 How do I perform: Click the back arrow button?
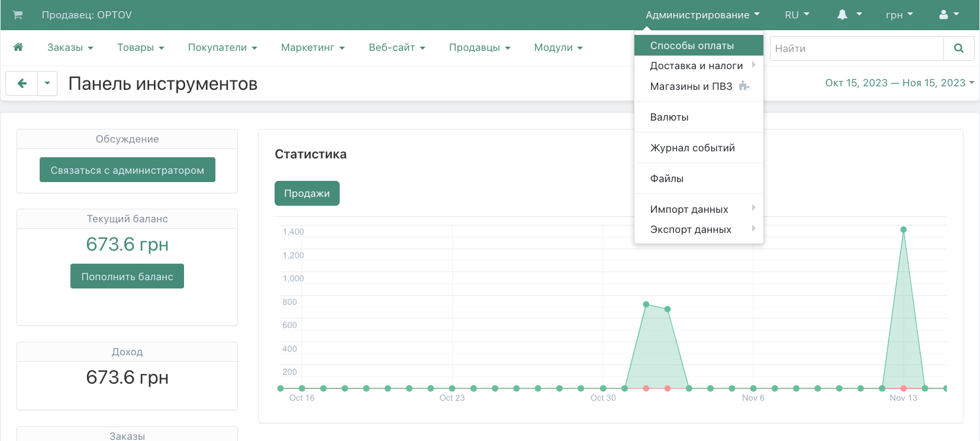point(22,83)
